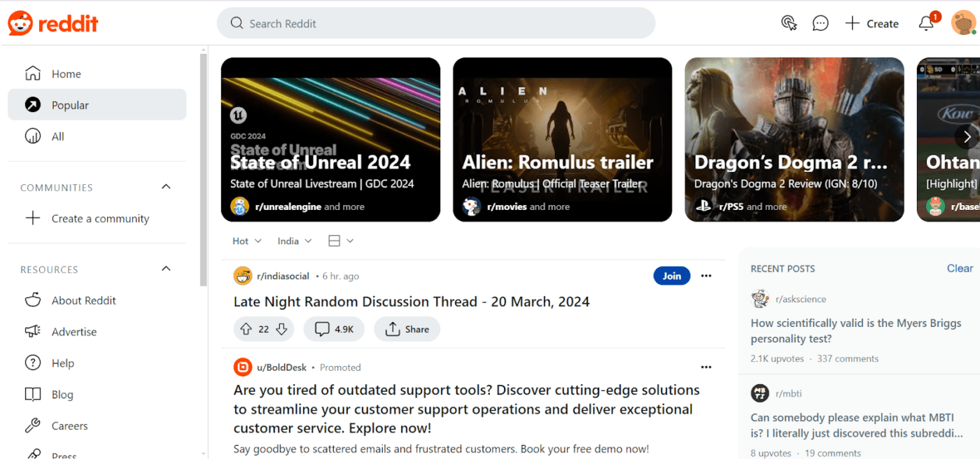
Task: Click the 'Say goodbye to scattered emails' ad text
Action: click(x=442, y=449)
